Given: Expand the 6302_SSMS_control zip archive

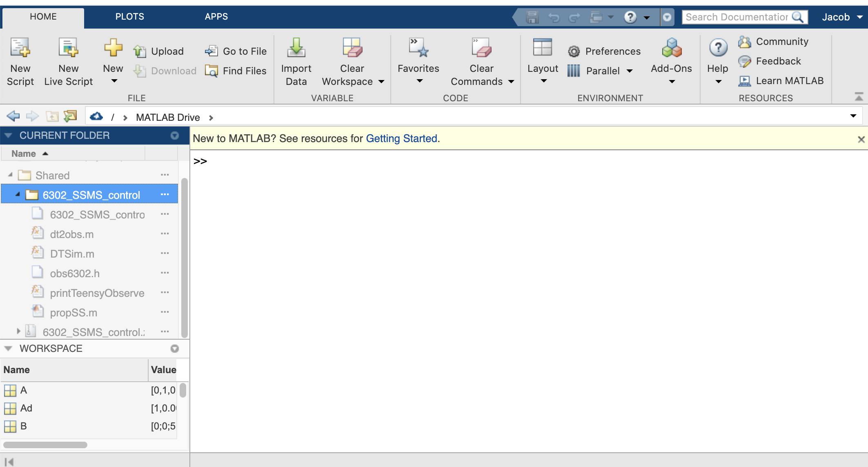Looking at the screenshot, I should tap(18, 331).
